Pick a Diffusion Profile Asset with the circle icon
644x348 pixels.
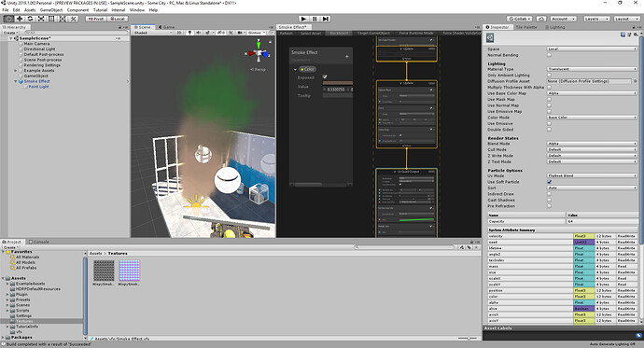[x=636, y=81]
